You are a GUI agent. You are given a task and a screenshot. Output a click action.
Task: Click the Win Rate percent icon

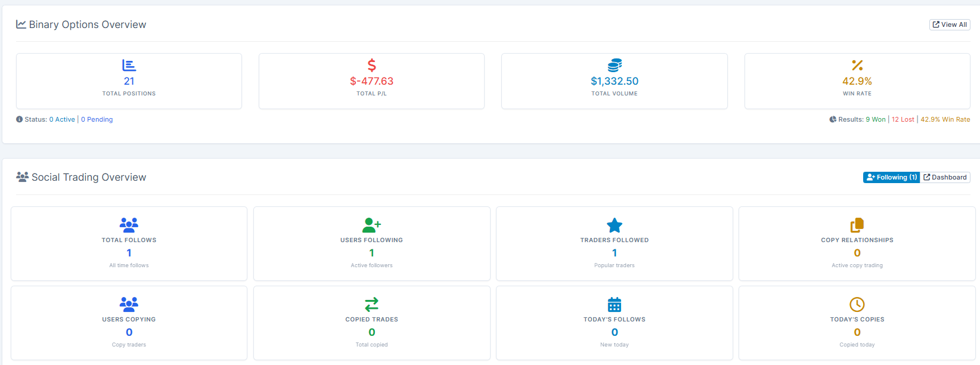tap(857, 65)
